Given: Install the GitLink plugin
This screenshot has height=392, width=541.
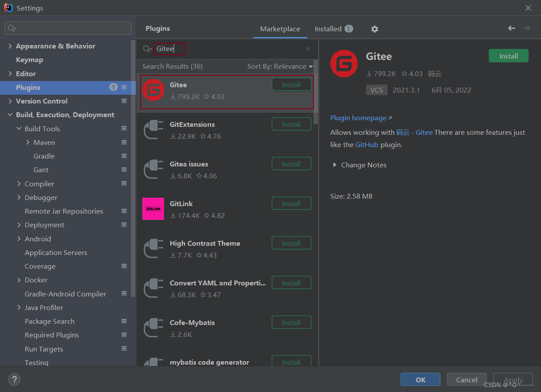Looking at the screenshot, I should [291, 203].
